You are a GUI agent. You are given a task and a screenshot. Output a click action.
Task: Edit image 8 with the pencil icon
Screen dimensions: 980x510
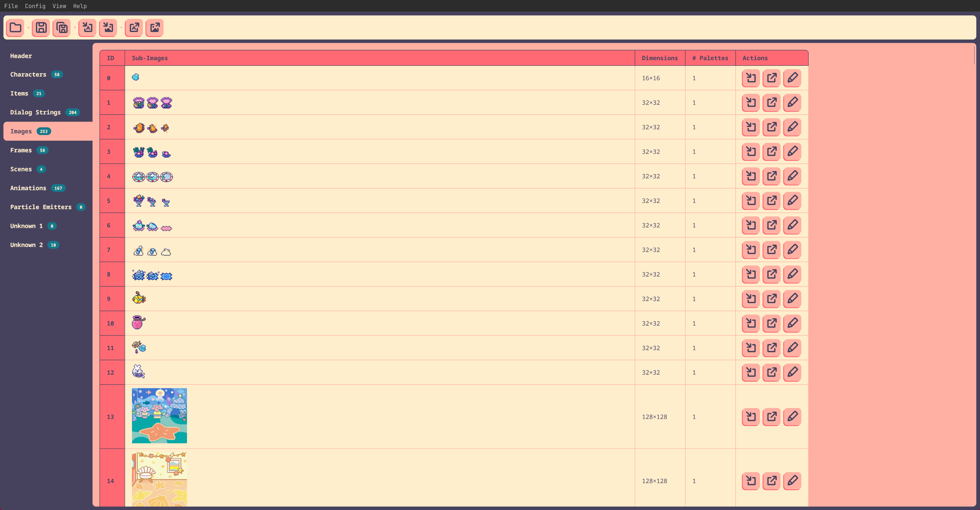(x=792, y=274)
